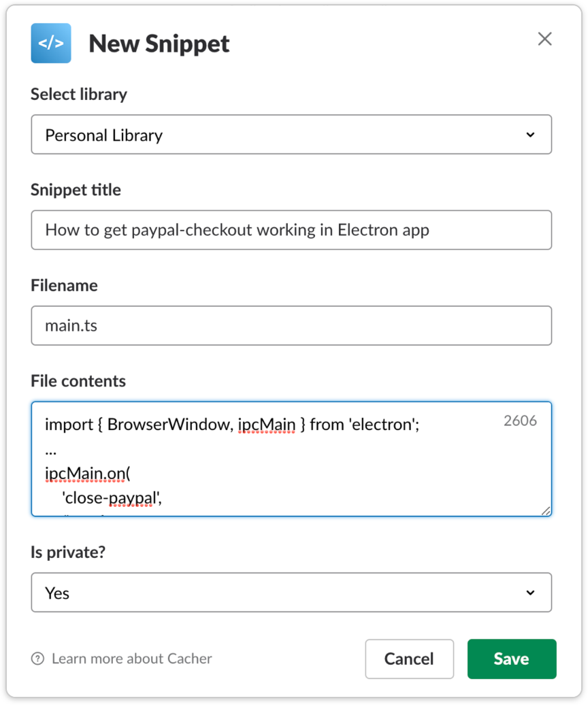This screenshot has width=588, height=705.
Task: Expand the Is private Yes dropdown
Action: pyautogui.click(x=291, y=593)
